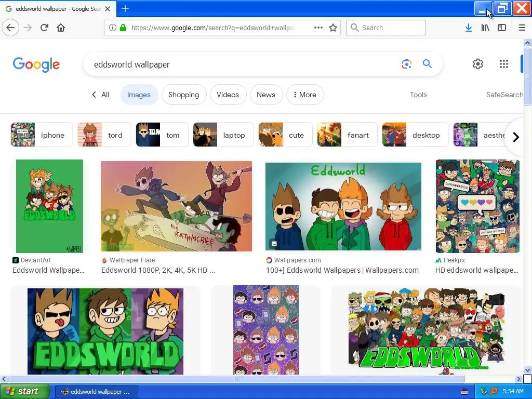The width and height of the screenshot is (532, 399).
Task: Click the blue magnifier search button
Action: click(x=427, y=63)
